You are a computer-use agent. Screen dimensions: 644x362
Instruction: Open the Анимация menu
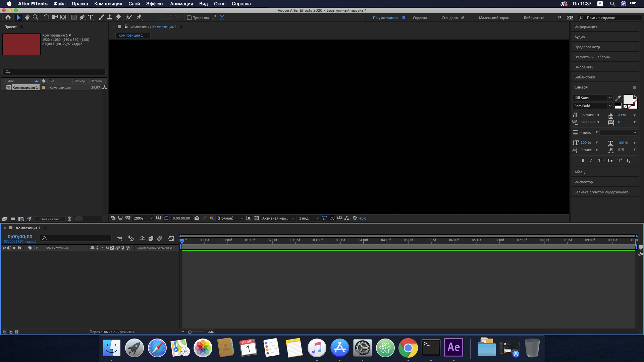[181, 4]
